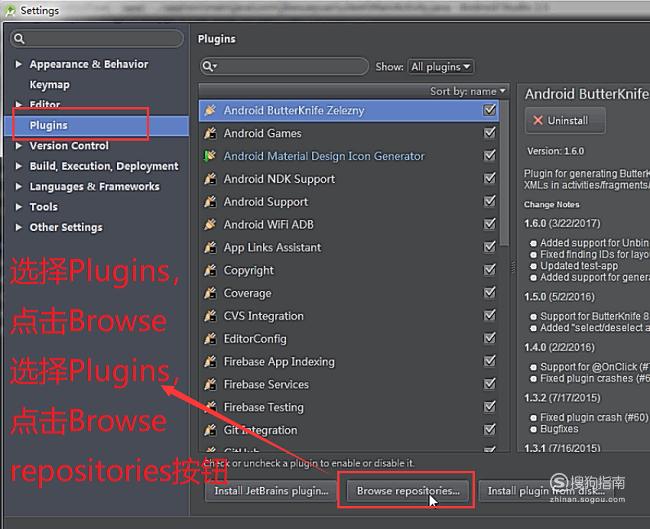Click the Firebase App Indexing plugin icon
This screenshot has height=529, width=650.
(211, 362)
